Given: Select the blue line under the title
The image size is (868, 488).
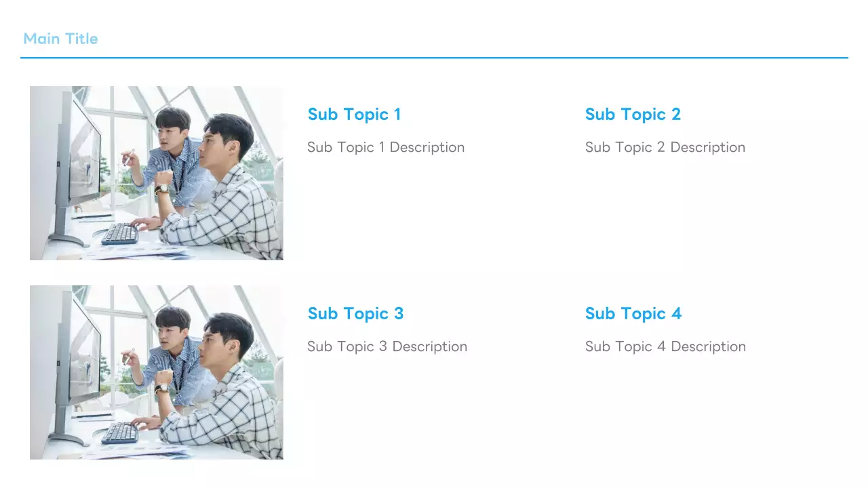Looking at the screenshot, I should pos(434,58).
